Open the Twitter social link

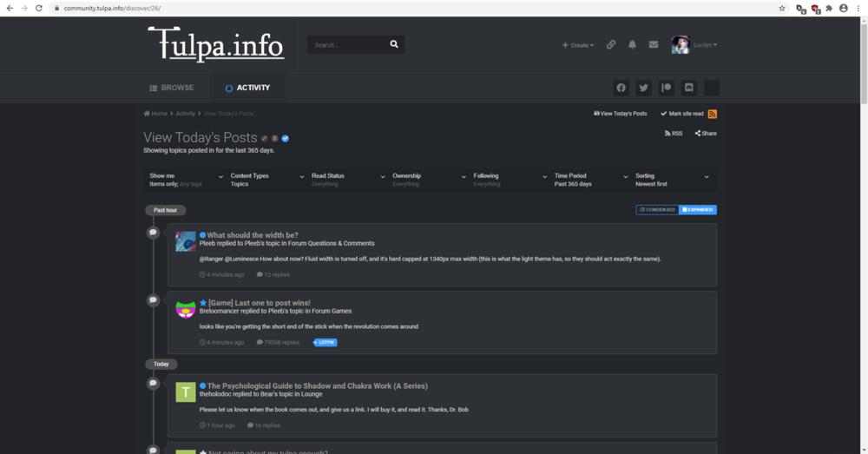click(x=643, y=88)
